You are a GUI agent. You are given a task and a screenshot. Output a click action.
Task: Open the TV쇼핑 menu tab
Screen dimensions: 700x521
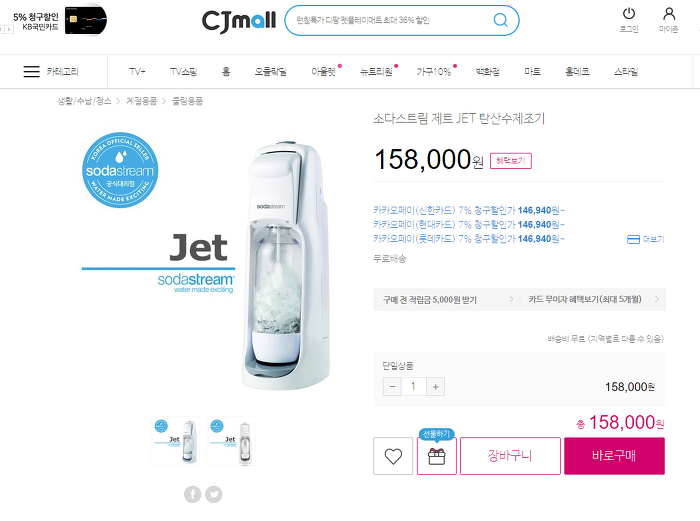coord(183,71)
